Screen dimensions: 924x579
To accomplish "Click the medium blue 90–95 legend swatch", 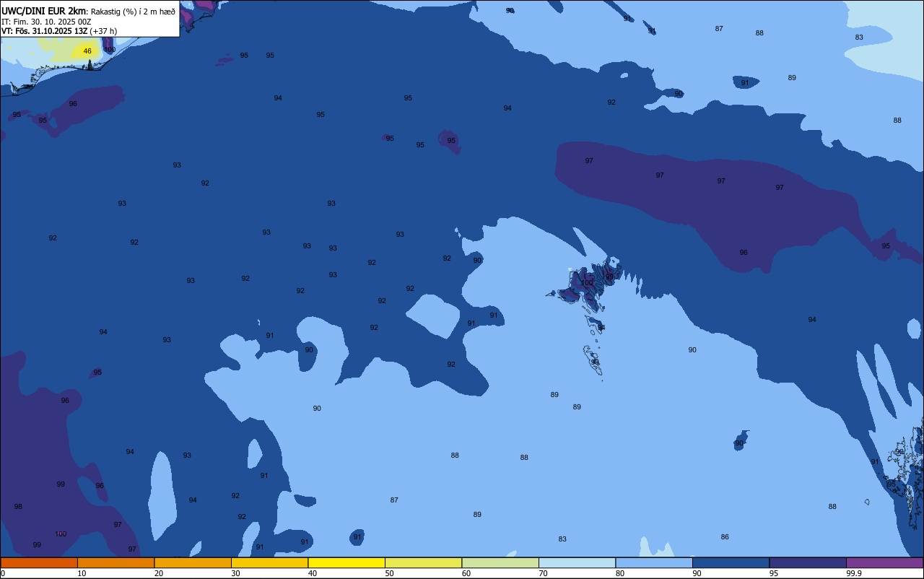I will (731, 563).
